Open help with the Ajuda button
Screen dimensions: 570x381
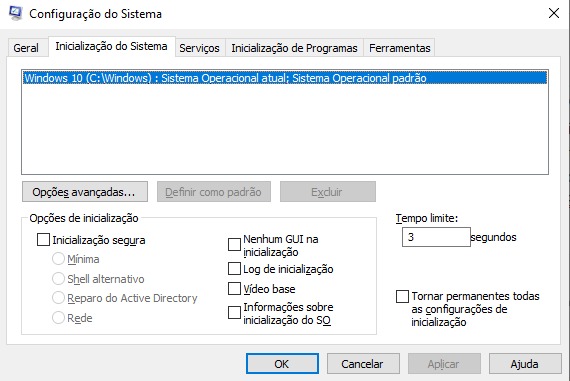(x=525, y=364)
